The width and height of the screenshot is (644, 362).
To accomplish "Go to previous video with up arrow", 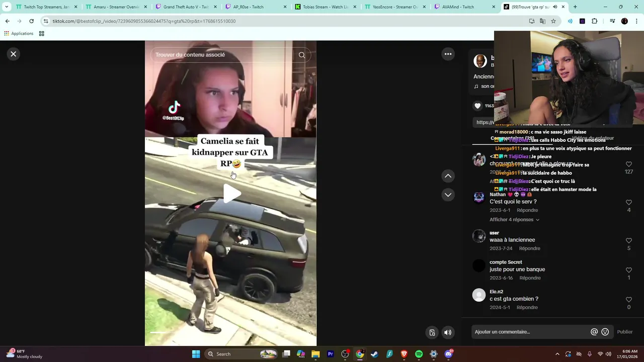I will click(x=448, y=176).
